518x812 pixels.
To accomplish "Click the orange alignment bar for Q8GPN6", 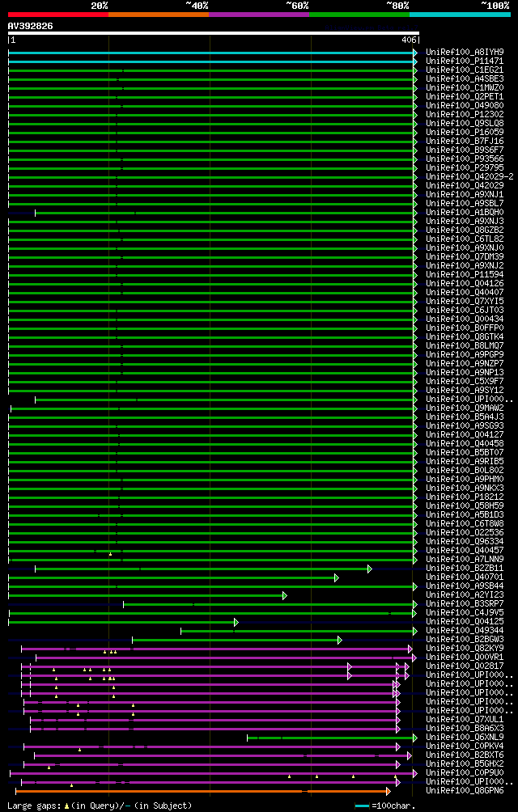I will [201, 791].
